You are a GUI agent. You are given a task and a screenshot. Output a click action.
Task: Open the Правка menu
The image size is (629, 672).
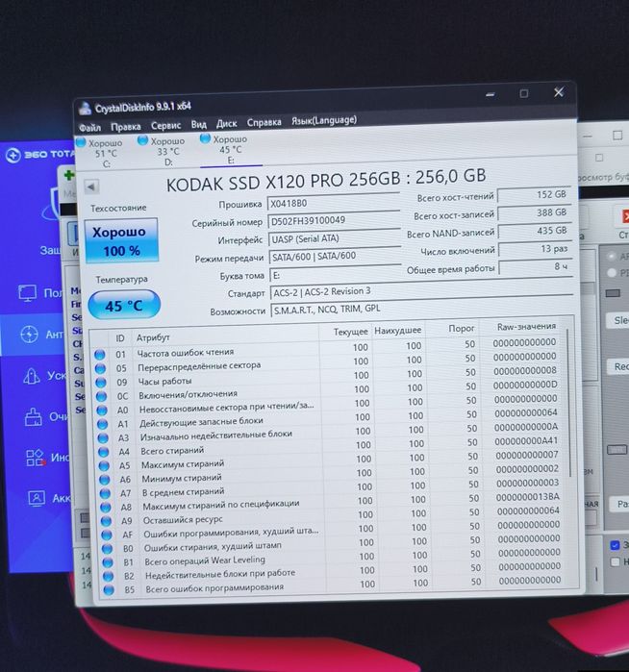tap(126, 127)
